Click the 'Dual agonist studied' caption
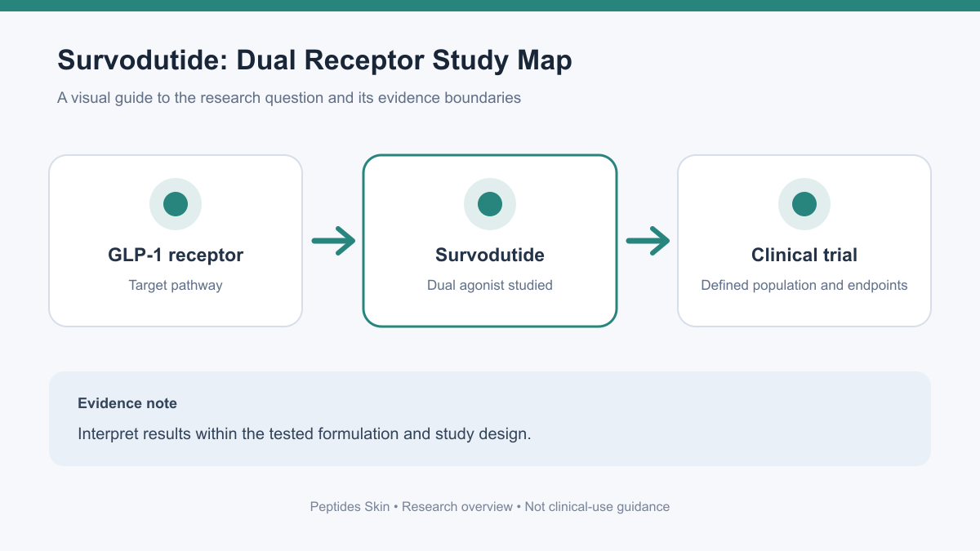 (490, 286)
